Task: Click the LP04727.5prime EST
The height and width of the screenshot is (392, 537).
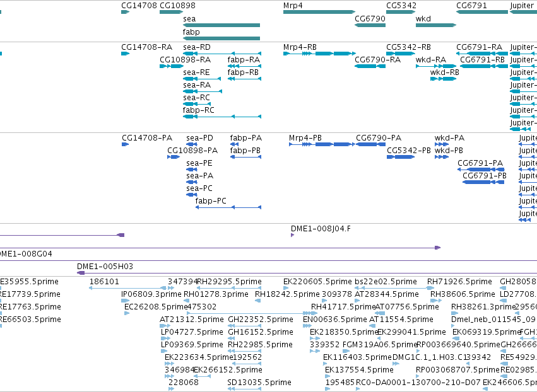Action: (x=166, y=338)
